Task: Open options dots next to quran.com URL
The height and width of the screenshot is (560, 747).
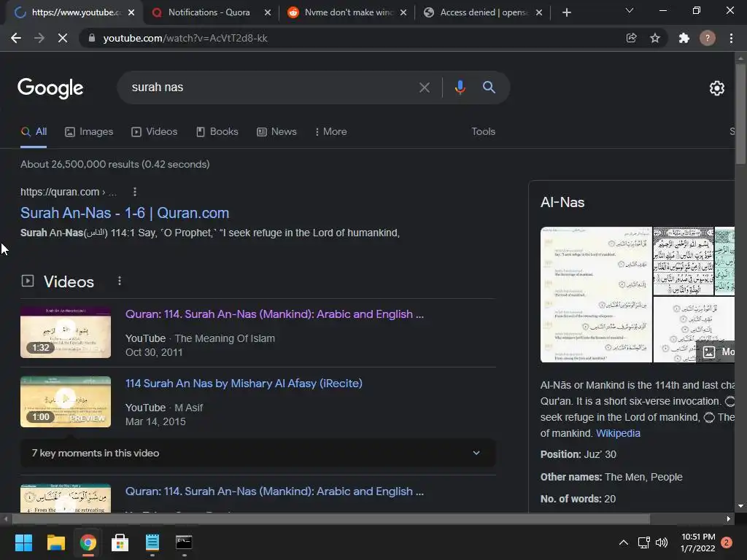Action: (x=135, y=192)
